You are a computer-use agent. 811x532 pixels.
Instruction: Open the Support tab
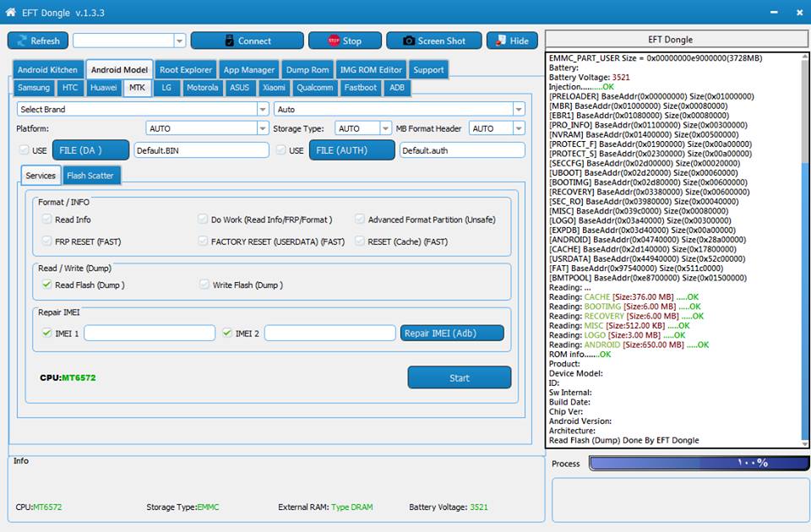[428, 70]
